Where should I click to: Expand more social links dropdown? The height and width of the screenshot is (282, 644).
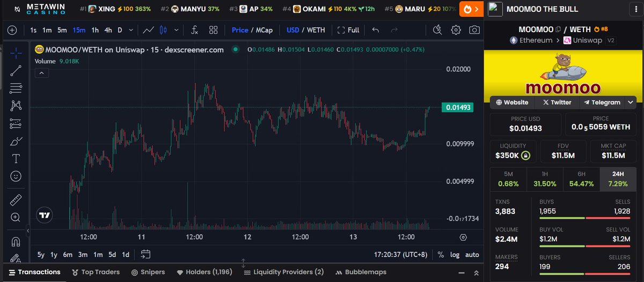click(x=631, y=102)
